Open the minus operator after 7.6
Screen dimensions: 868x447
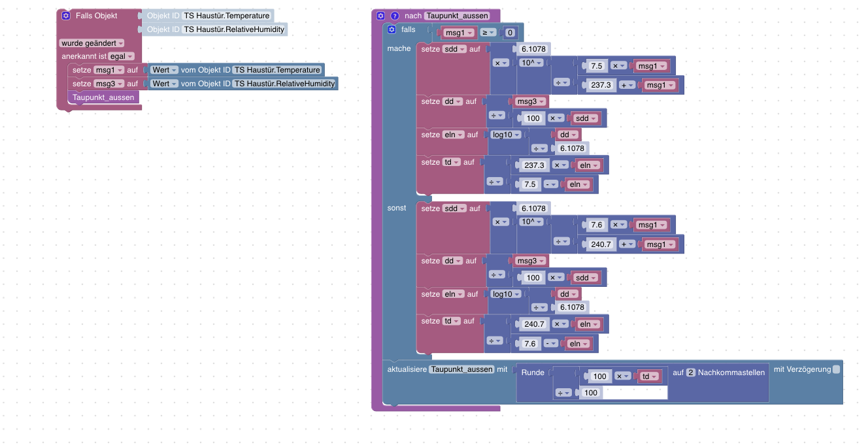click(x=552, y=343)
